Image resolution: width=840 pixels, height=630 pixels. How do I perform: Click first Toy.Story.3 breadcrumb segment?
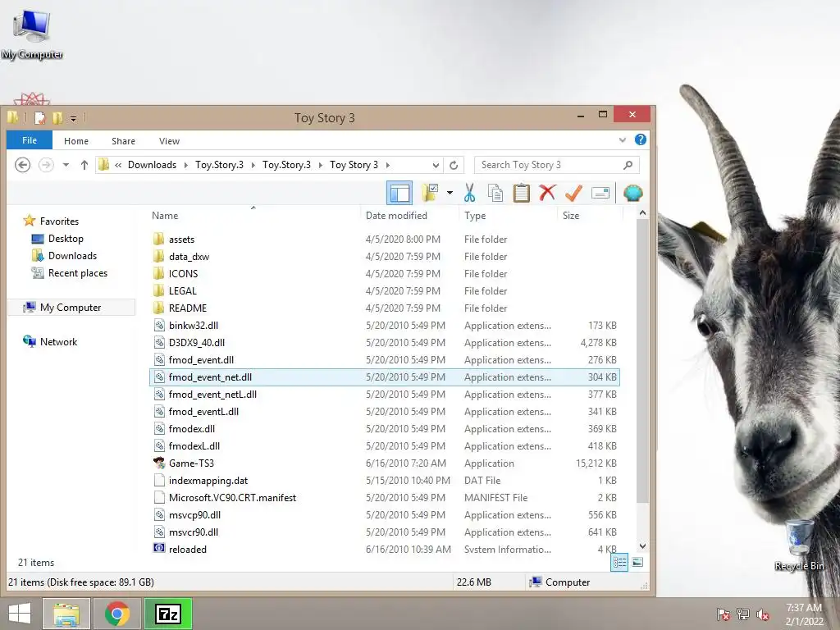219,165
